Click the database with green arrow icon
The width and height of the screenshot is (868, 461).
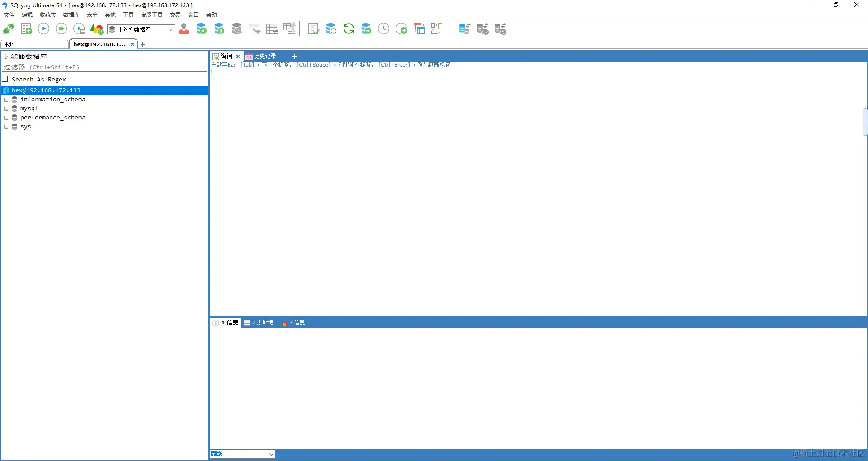(x=366, y=29)
